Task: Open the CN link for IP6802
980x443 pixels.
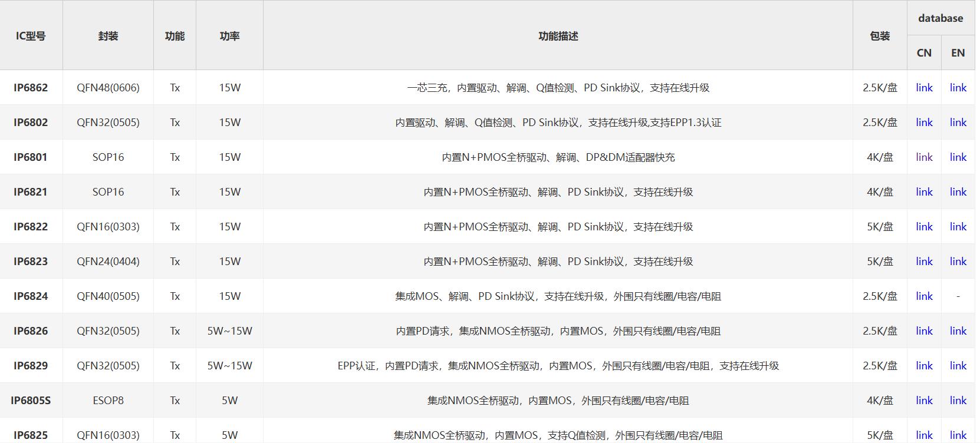Action: tap(924, 123)
